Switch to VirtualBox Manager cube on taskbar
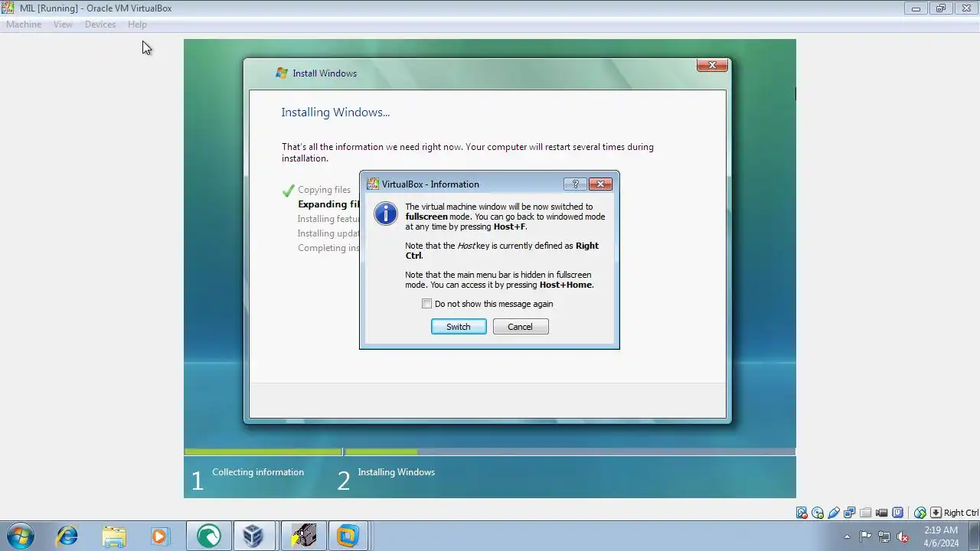This screenshot has width=980, height=551. pyautogui.click(x=253, y=536)
